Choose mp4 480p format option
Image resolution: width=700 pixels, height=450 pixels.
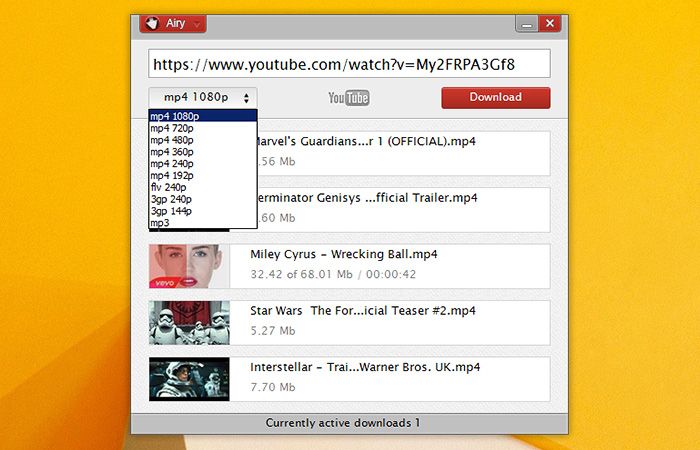tap(203, 140)
